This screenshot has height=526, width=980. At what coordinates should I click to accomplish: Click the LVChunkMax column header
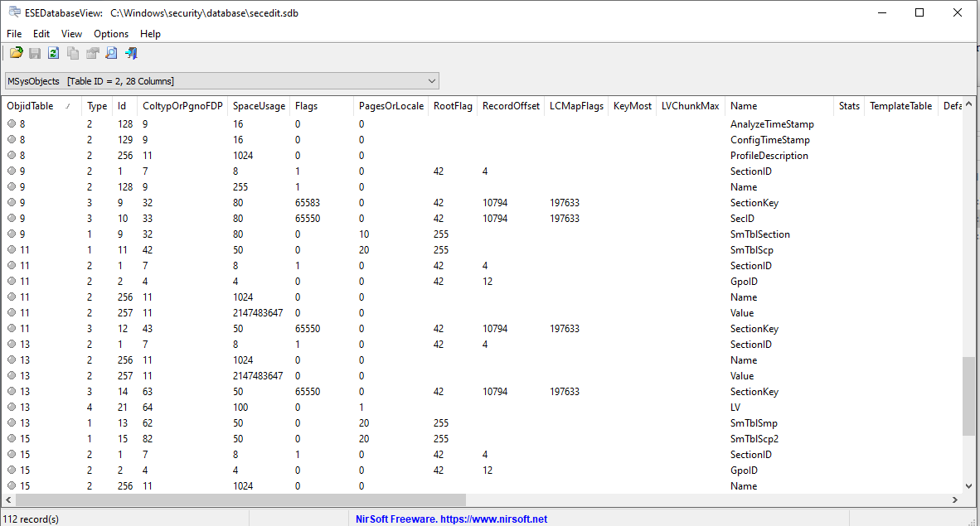691,106
